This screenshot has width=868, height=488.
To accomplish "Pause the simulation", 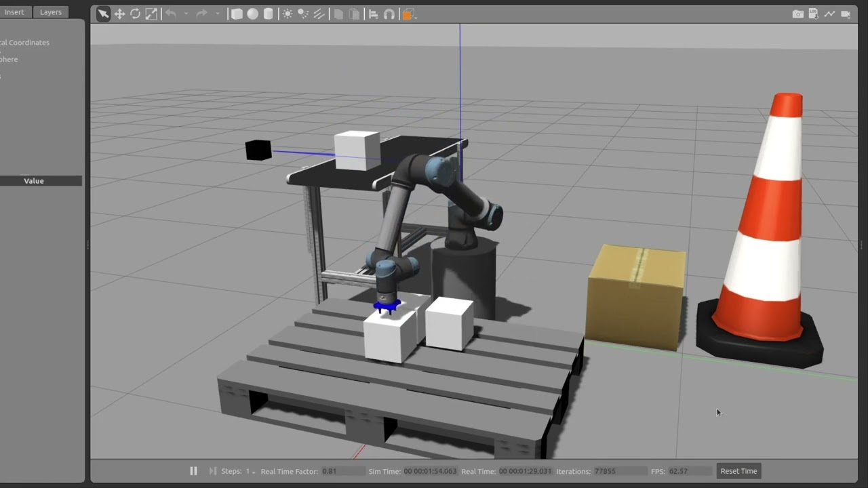I will [193, 471].
